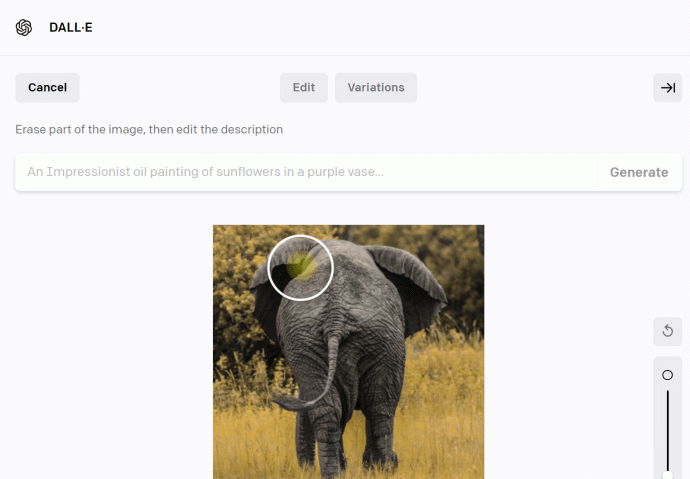Click the eraser size slider track

coord(668,431)
